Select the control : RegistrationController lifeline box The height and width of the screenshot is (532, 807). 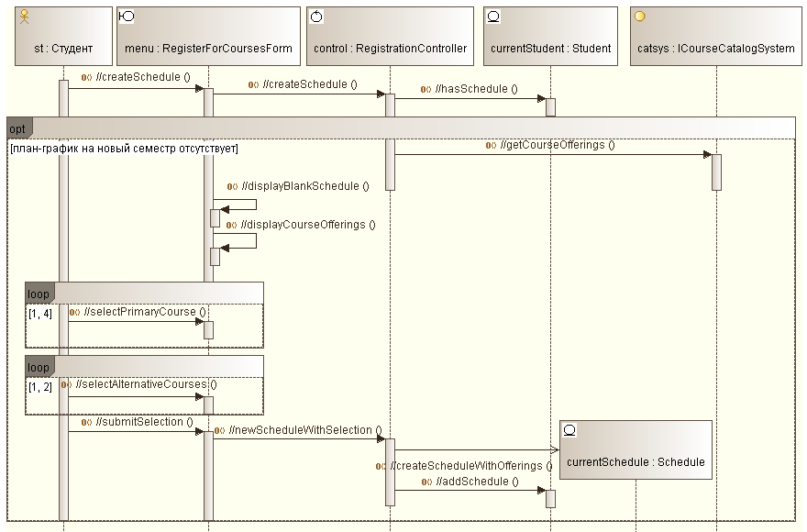point(390,36)
